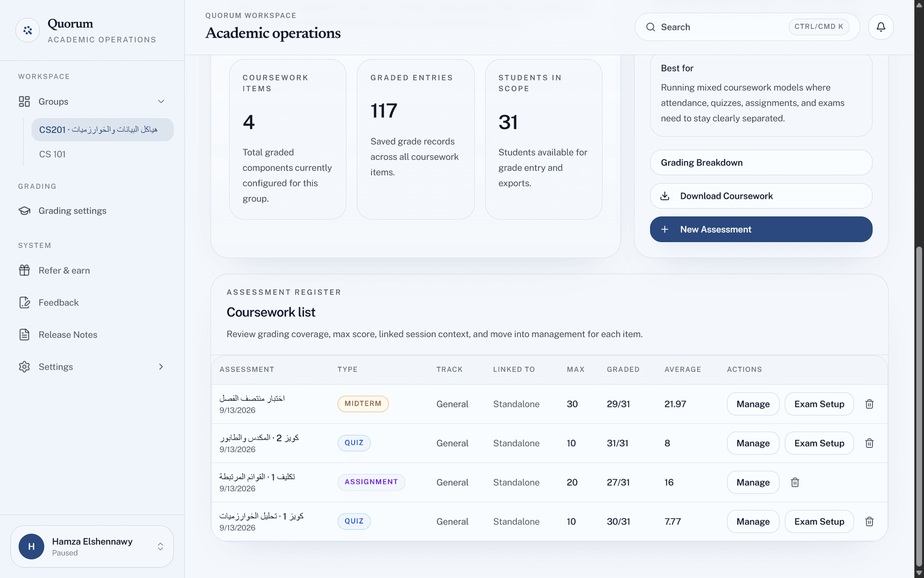Click the Grading settings graduation cap icon

(24, 211)
